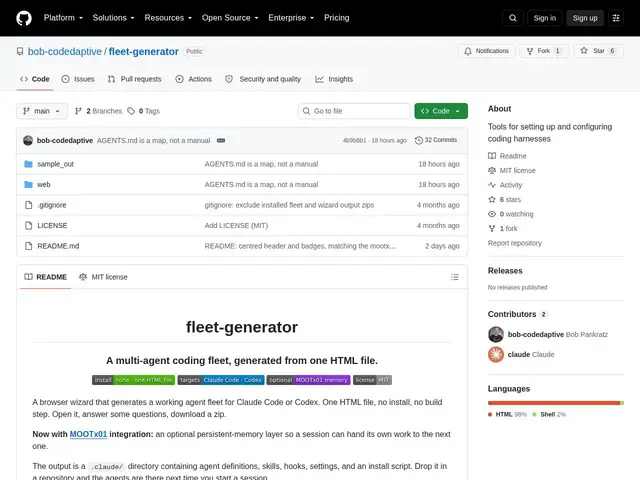Click the sample_out folder icon
Image resolution: width=640 pixels, height=480 pixels.
pyautogui.click(x=28, y=164)
